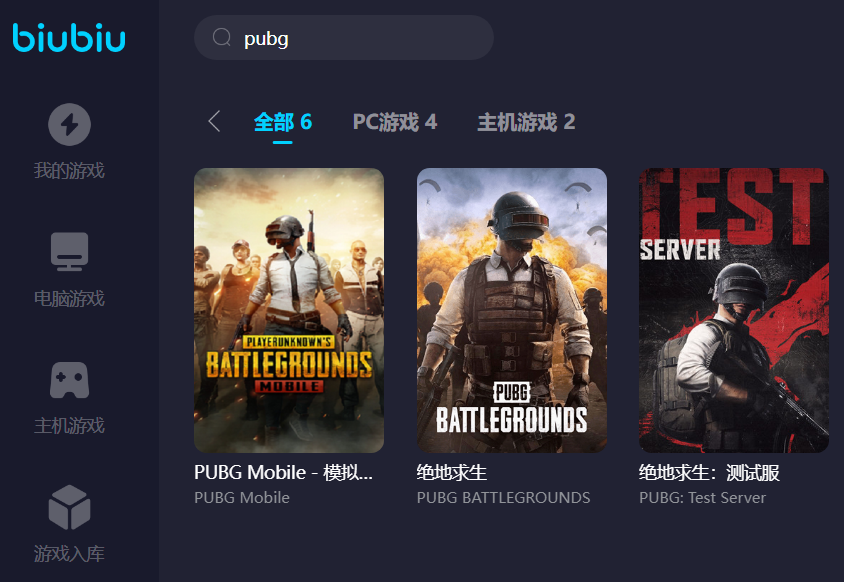The image size is (844, 582).
Task: Open My Games lightning bolt icon
Action: [69, 124]
